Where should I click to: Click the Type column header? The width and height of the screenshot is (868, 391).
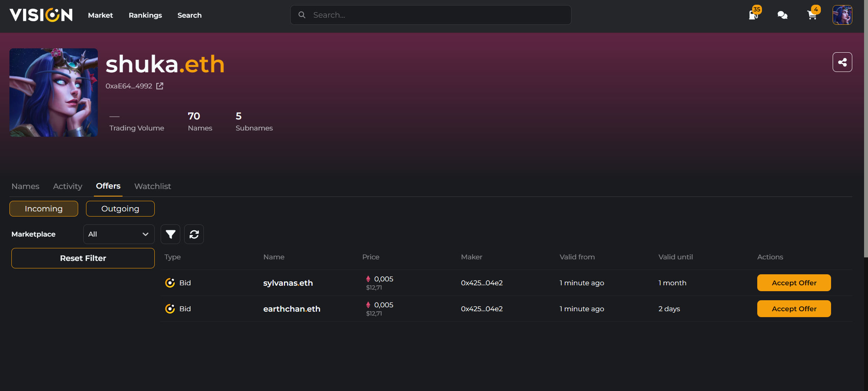coord(172,257)
